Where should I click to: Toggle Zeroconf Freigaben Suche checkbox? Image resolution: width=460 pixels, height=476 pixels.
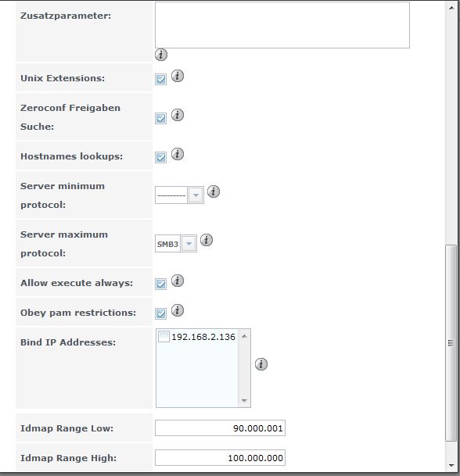coord(160,118)
